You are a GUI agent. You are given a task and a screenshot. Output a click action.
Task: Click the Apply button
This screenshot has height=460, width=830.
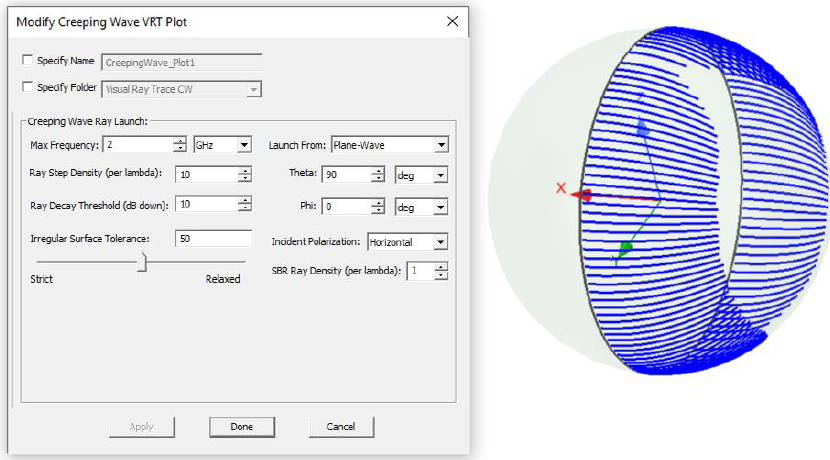(x=141, y=427)
